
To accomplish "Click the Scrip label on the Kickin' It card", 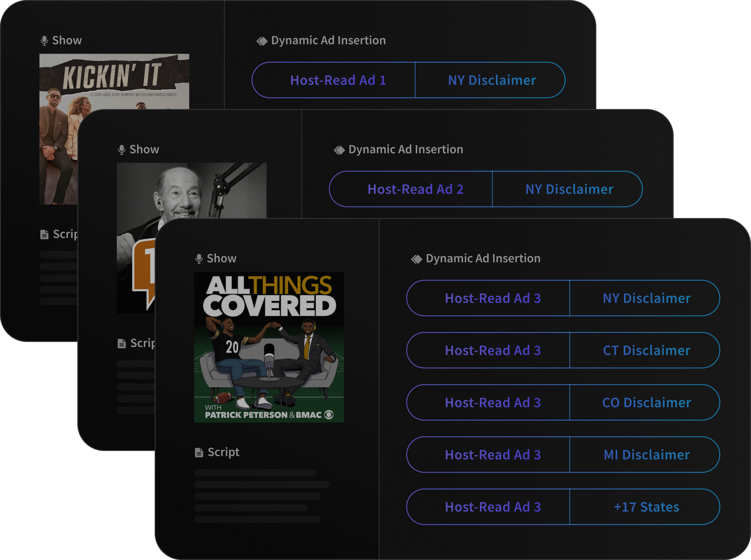I will click(x=65, y=234).
